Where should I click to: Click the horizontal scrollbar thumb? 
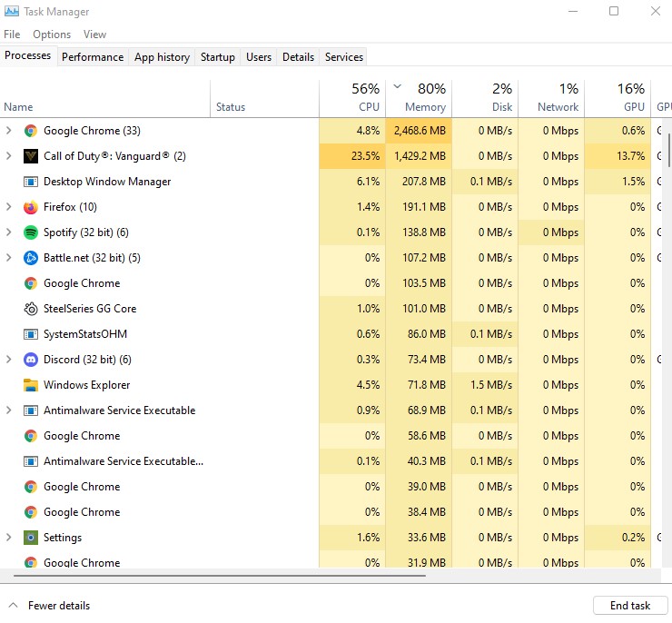coord(220,576)
